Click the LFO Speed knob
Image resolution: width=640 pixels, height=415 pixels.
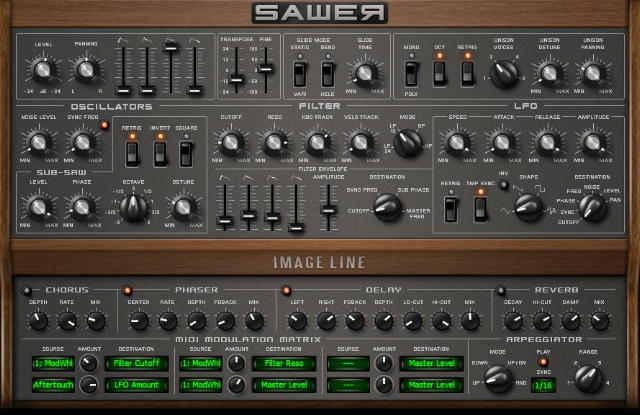tap(457, 143)
